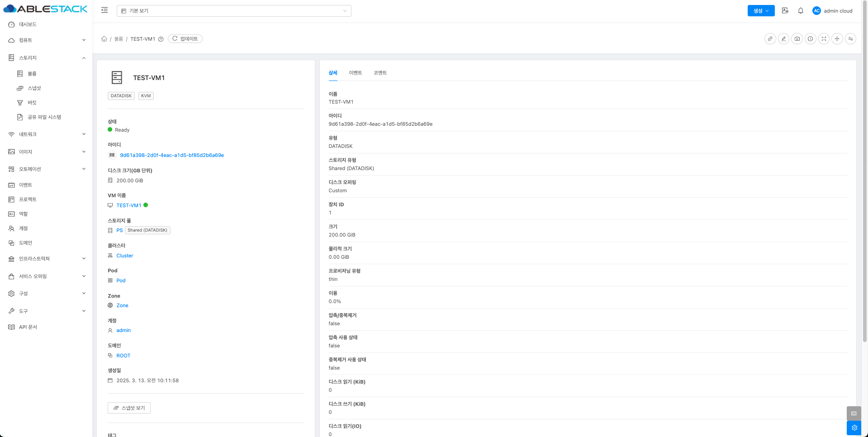Expand the 컴퓨트 sidebar menu

coord(46,40)
